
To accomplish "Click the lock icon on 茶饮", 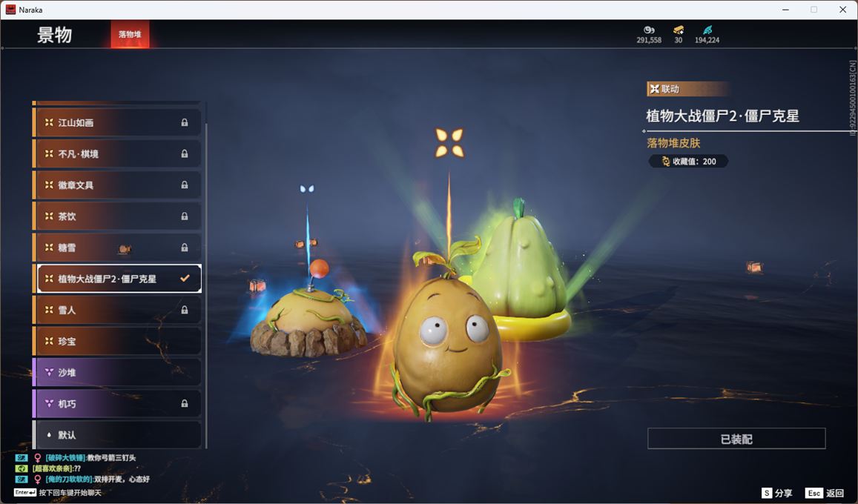I will [185, 216].
